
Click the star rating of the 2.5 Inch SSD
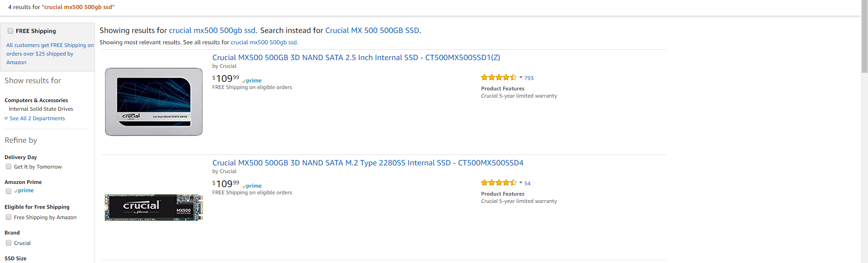pyautogui.click(x=498, y=78)
